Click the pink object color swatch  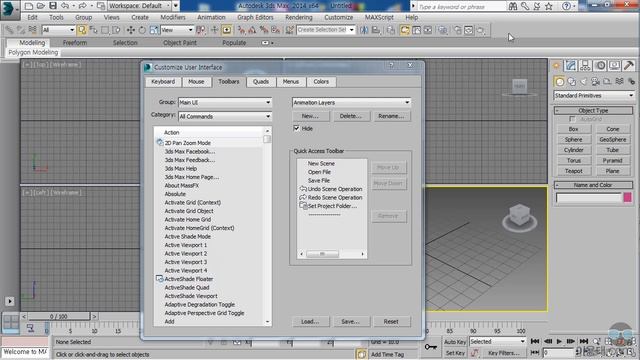(628, 198)
